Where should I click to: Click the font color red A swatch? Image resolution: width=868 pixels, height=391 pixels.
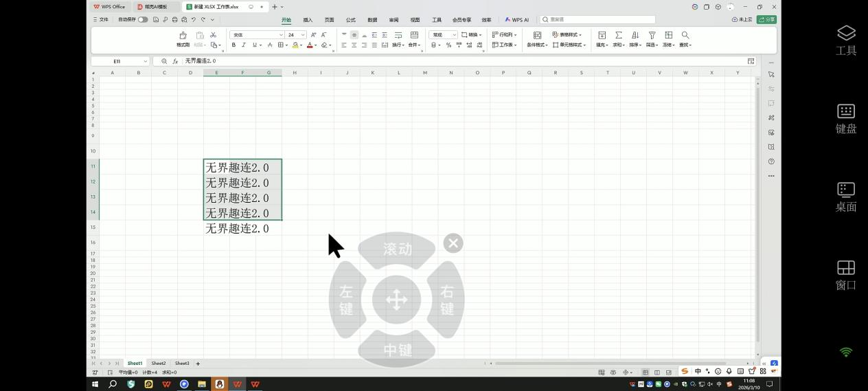pyautogui.click(x=310, y=45)
